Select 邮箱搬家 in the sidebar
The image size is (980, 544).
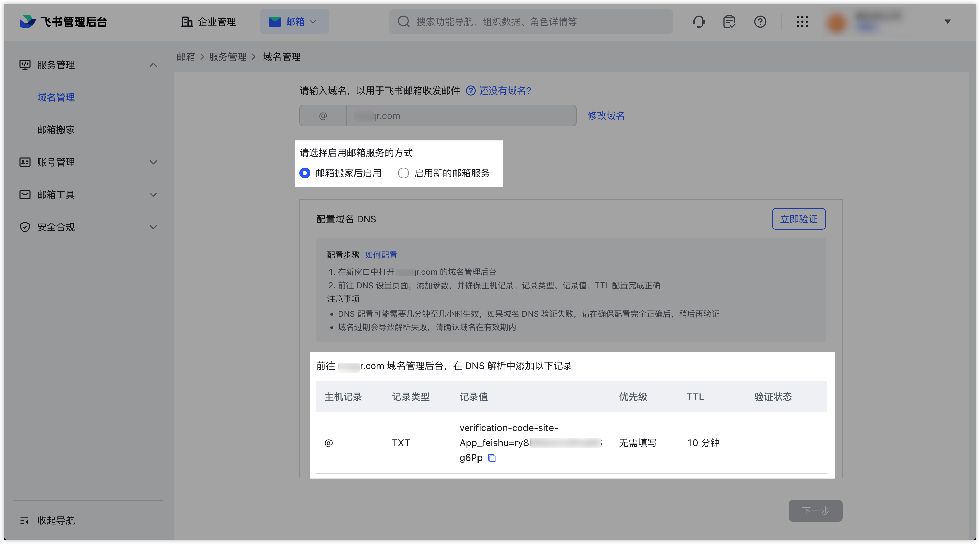coord(56,130)
